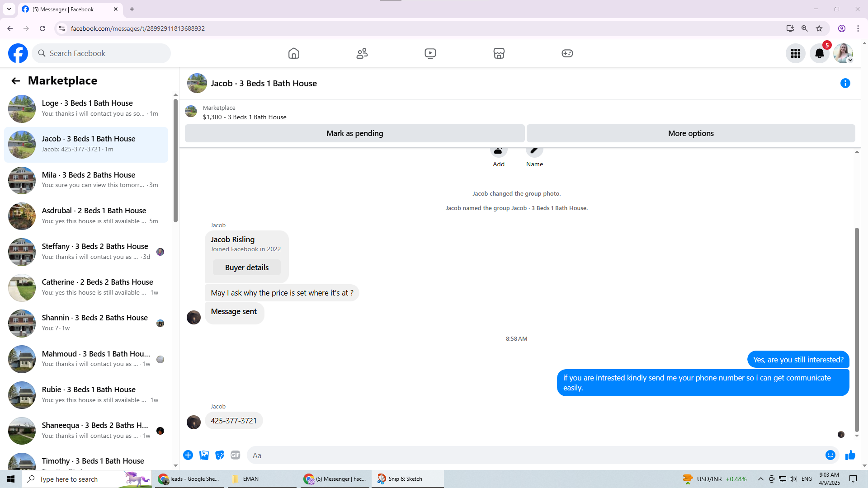868x488 pixels.
Task: Open Timothy 3 Beds 1 Bath conversation
Action: tap(86, 461)
